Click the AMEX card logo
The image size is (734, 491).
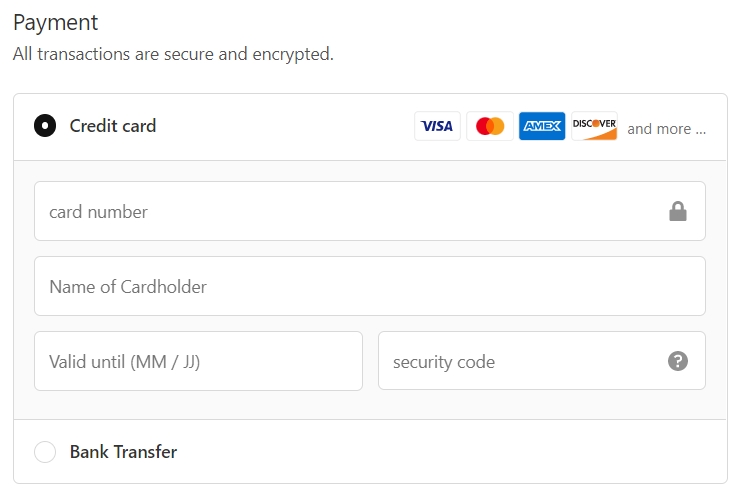click(x=542, y=126)
